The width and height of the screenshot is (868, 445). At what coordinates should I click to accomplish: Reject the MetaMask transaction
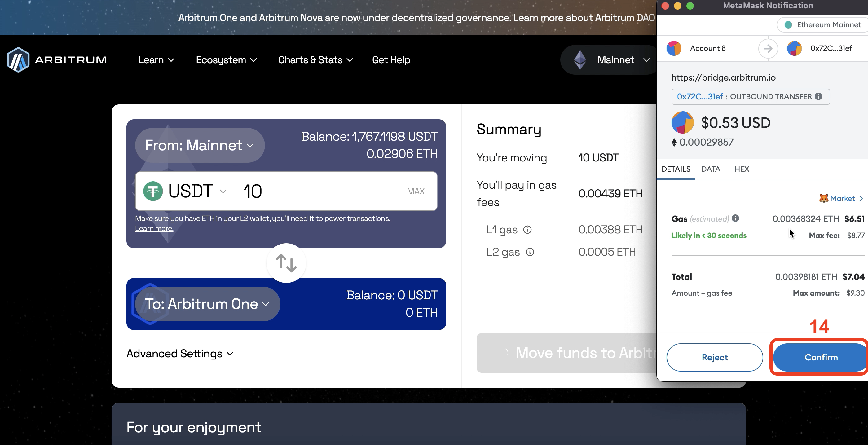714,357
